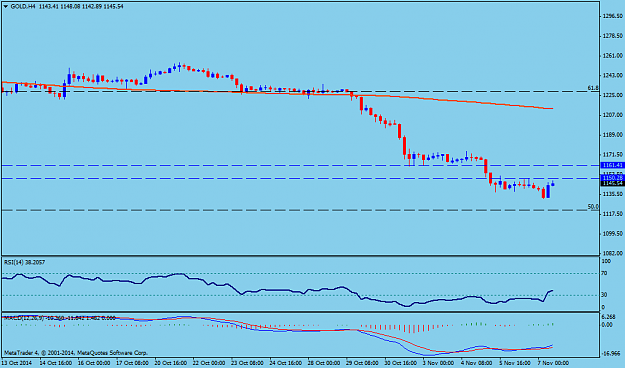Viewport: 625px width, 368px height.
Task: Click the 1243.00 price axis value
Action: click(x=613, y=75)
